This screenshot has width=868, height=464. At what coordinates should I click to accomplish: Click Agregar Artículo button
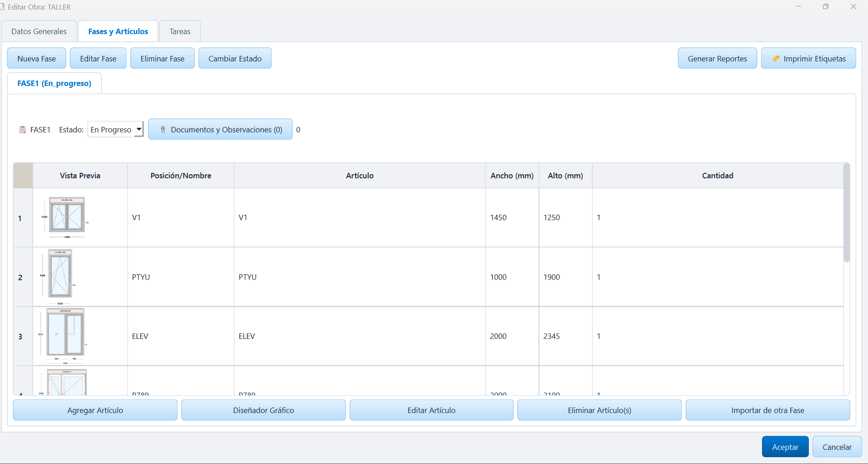[95, 410]
